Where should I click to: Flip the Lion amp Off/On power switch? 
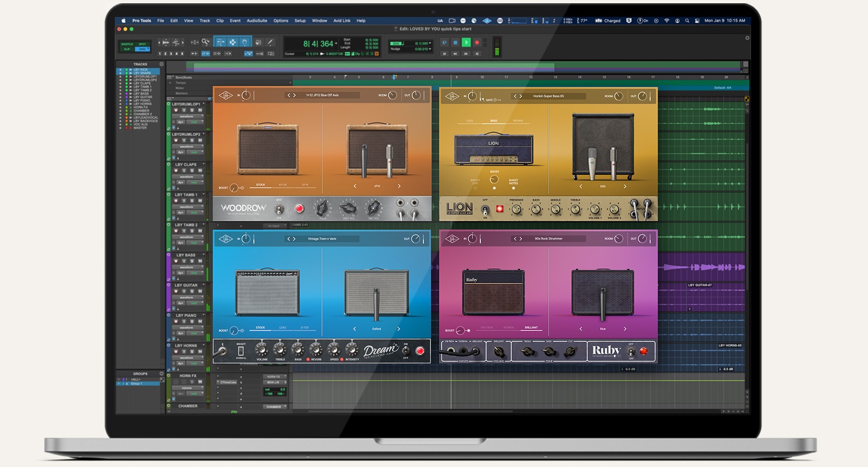[485, 209]
